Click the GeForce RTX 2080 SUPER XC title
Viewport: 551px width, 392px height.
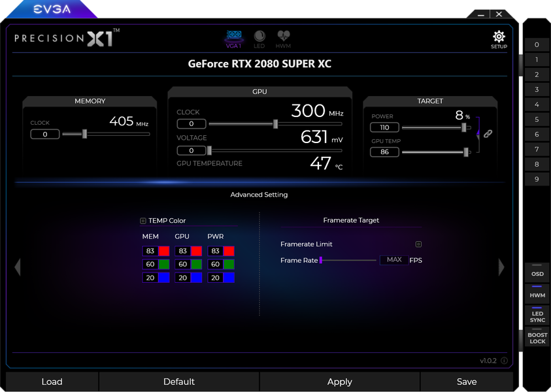(x=259, y=63)
